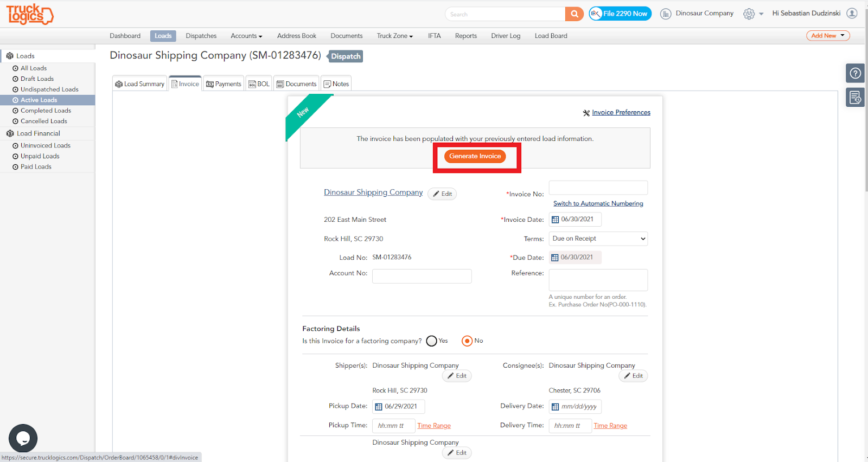868x462 pixels.
Task: Open Load Board menu item
Action: (551, 36)
